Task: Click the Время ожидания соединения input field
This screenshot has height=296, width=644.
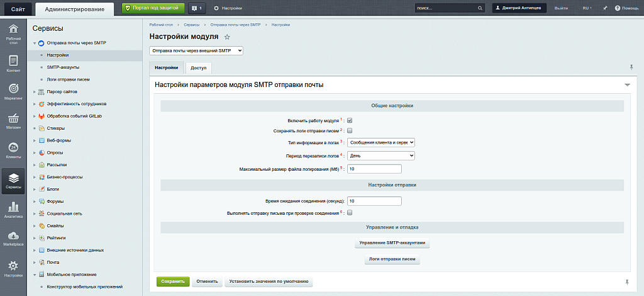Action: pos(374,201)
